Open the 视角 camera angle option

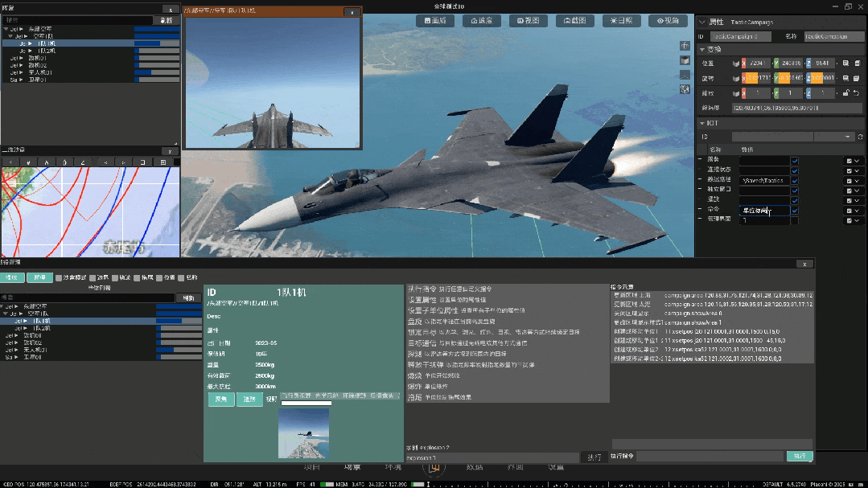[668, 20]
